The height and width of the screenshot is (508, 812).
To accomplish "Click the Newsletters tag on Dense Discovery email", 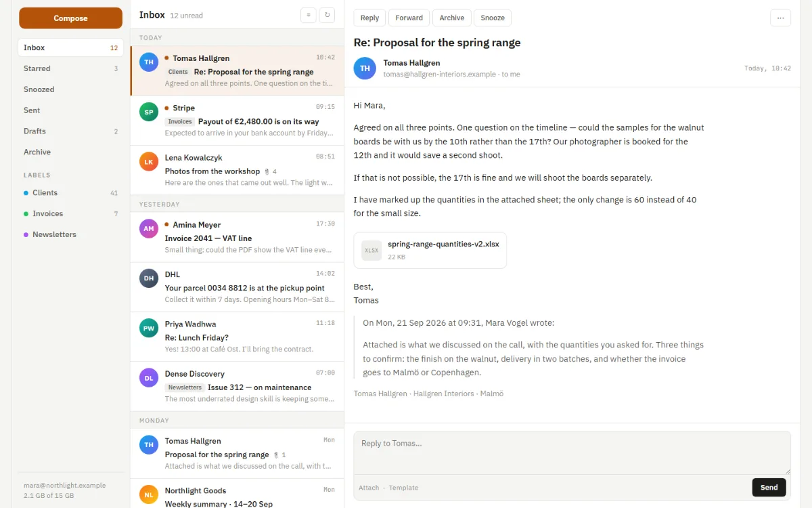I will click(x=185, y=387).
